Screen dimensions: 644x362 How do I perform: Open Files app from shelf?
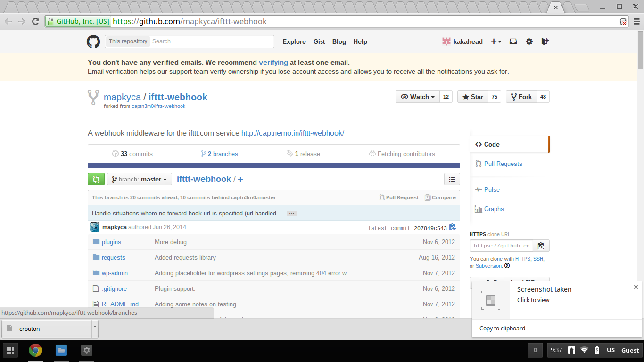(x=61, y=350)
